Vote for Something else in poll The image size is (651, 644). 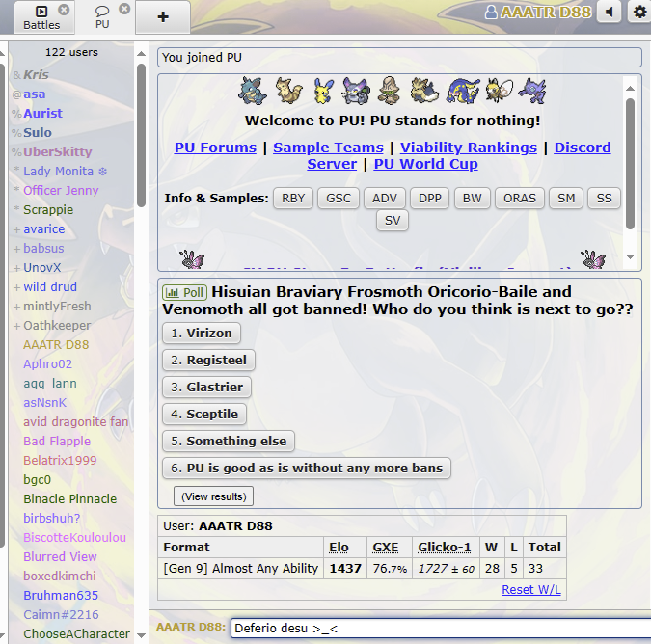pyautogui.click(x=229, y=442)
